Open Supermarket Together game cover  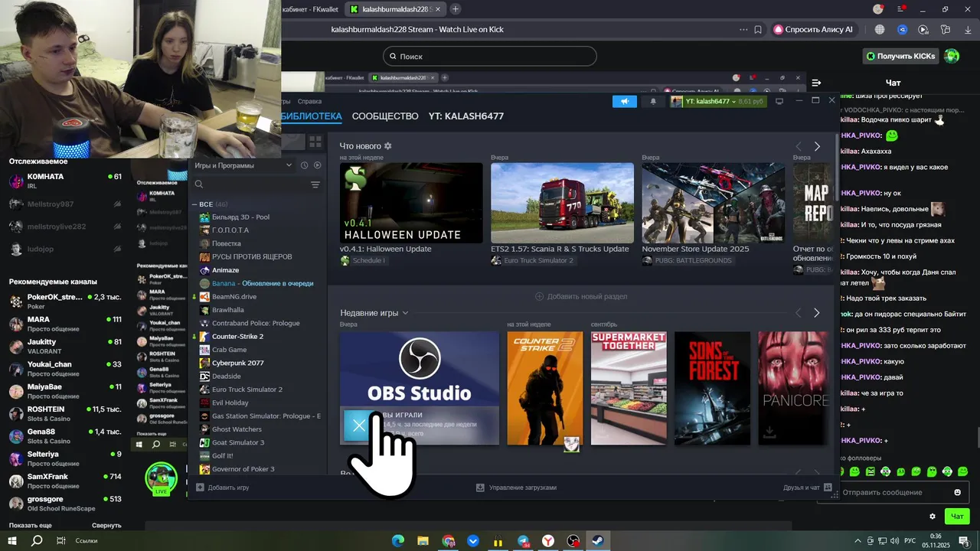tap(629, 388)
